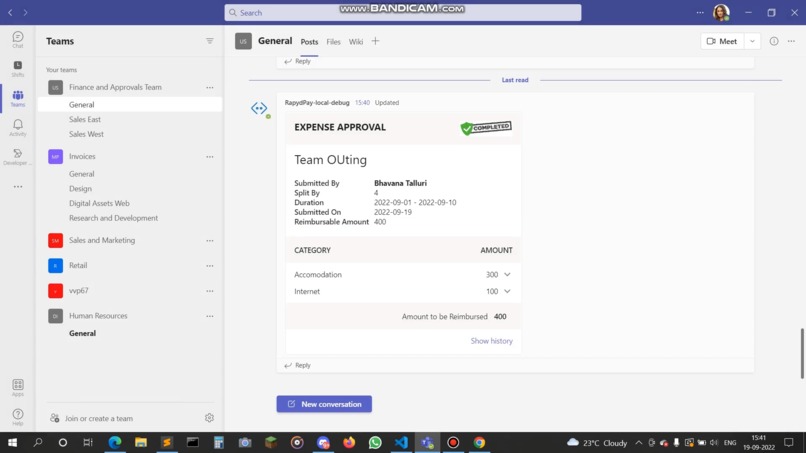The height and width of the screenshot is (453, 806).
Task: Select General channel under Finance and Approvals
Action: [x=130, y=104]
